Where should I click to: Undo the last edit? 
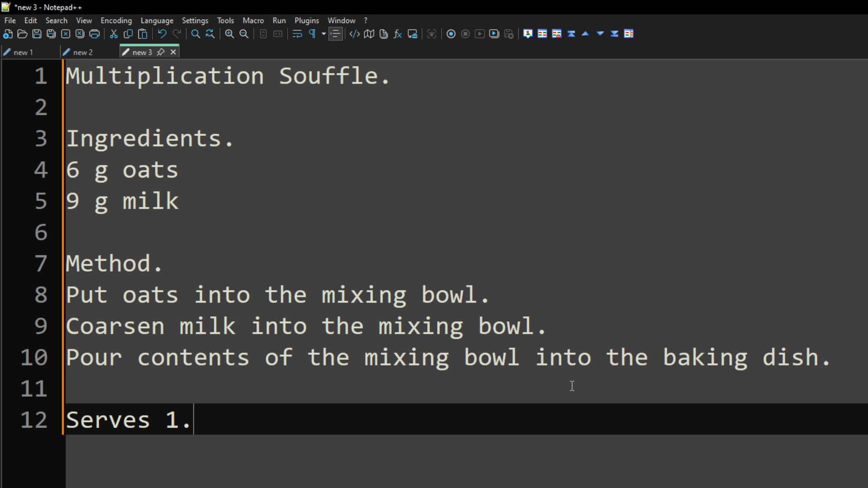click(x=162, y=34)
